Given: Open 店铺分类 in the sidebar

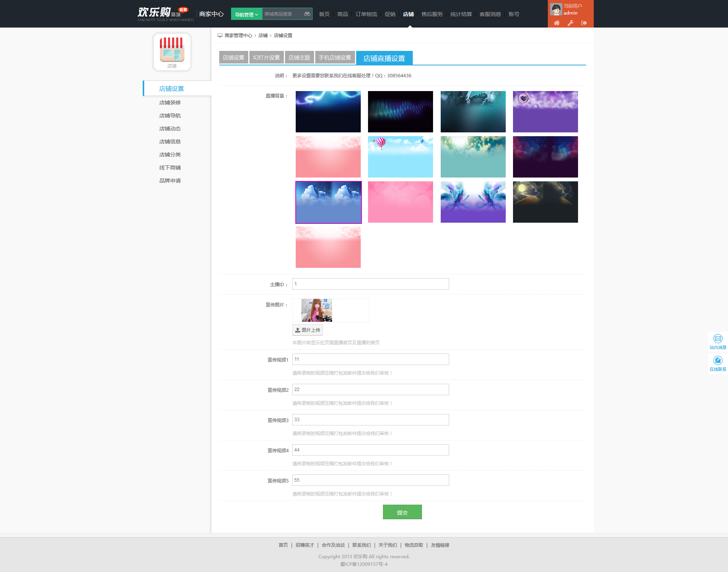Looking at the screenshot, I should click(x=170, y=155).
